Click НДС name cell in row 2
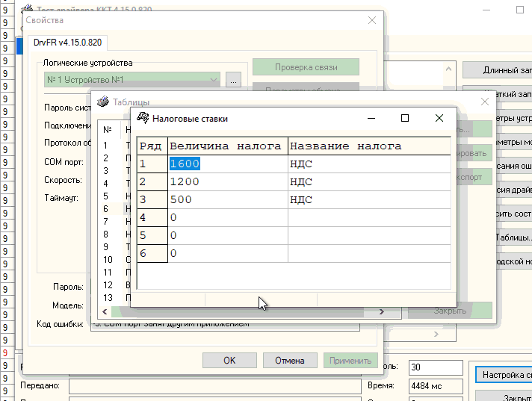The height and width of the screenshot is (401, 532). [369, 182]
